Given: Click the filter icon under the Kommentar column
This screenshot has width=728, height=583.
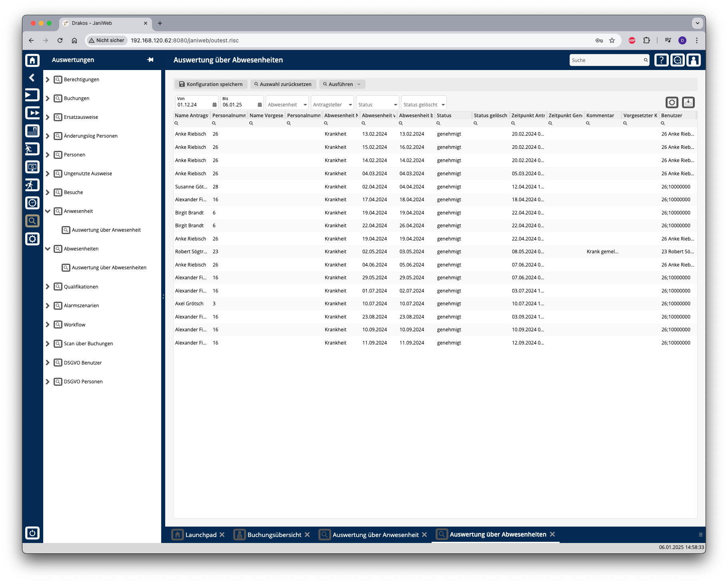Looking at the screenshot, I should pyautogui.click(x=588, y=123).
